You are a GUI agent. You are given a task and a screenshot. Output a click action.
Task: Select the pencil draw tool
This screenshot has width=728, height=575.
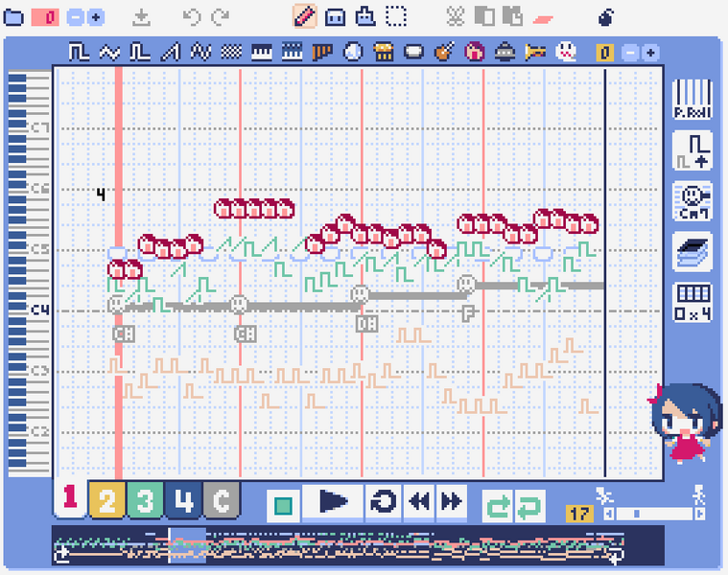pyautogui.click(x=304, y=16)
